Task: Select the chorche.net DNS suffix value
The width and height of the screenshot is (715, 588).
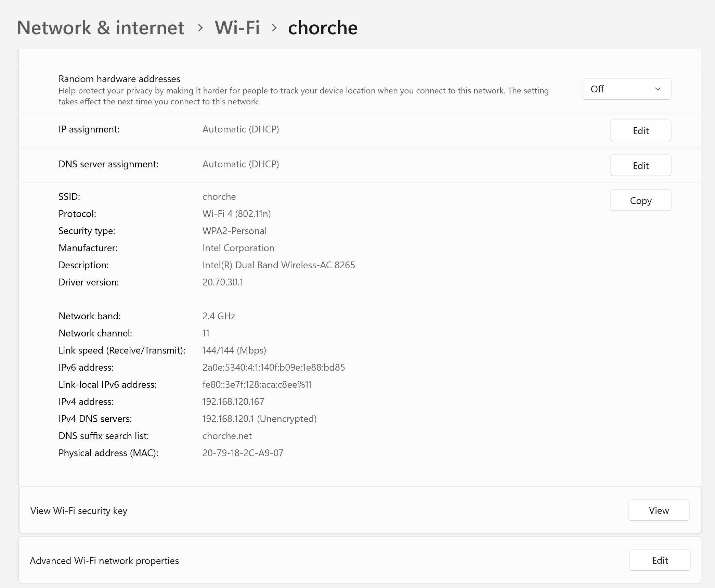Action: (227, 435)
